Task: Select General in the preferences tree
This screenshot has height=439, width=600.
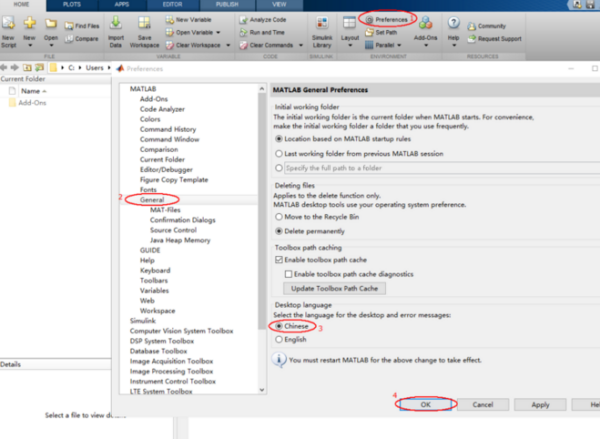Action: coord(152,200)
